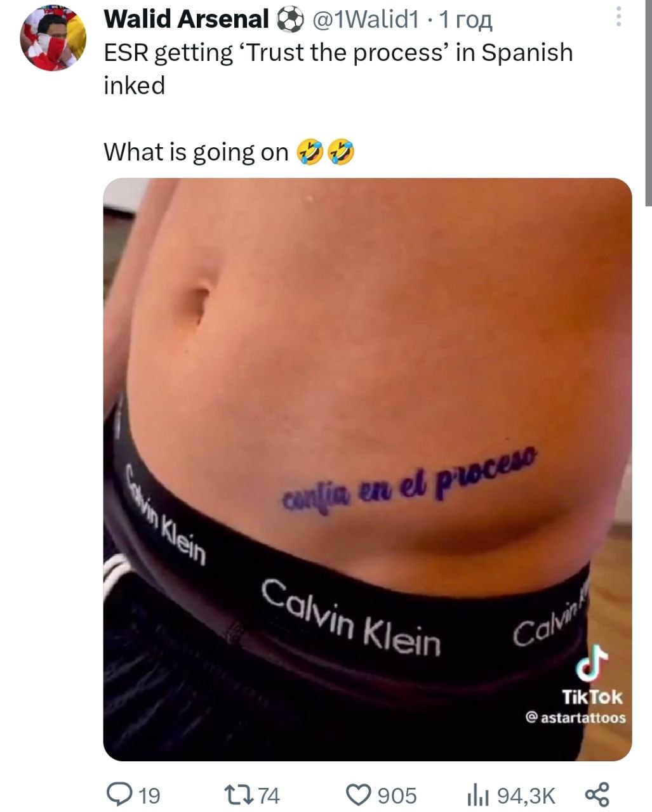Open the tattoo video thumbnail

point(368,469)
